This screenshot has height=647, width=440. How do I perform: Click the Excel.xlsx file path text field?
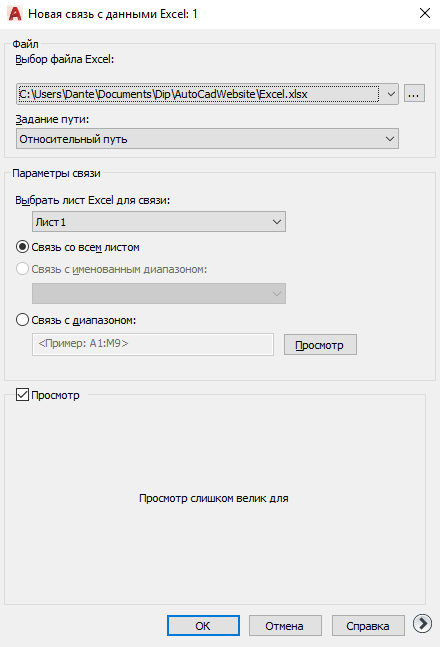199,94
